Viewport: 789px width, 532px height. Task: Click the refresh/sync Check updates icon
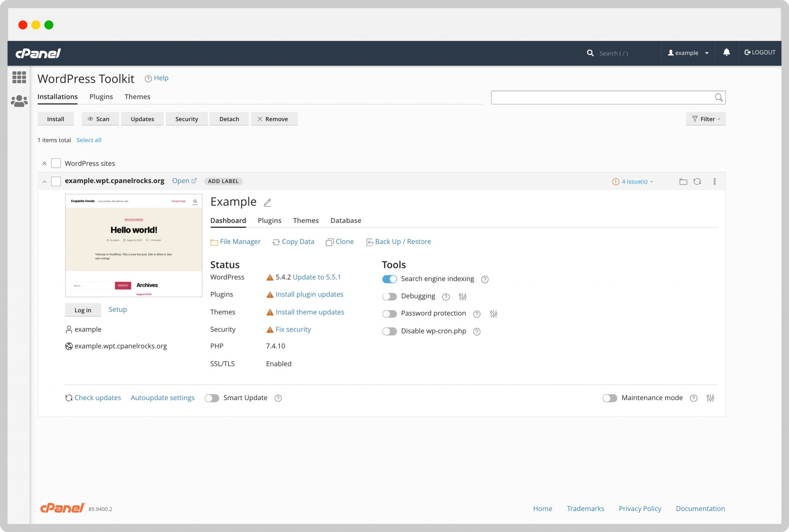[67, 398]
